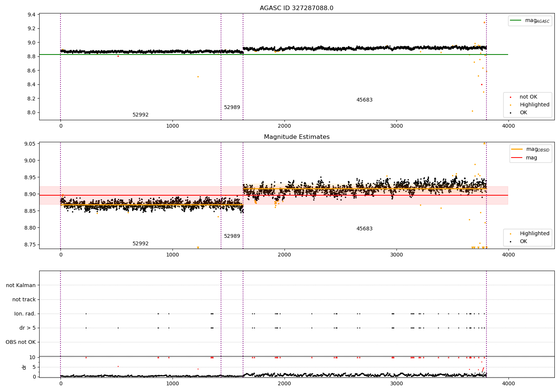Click obsid label 45683 in Magnitude Estimates plot

[x=364, y=229]
